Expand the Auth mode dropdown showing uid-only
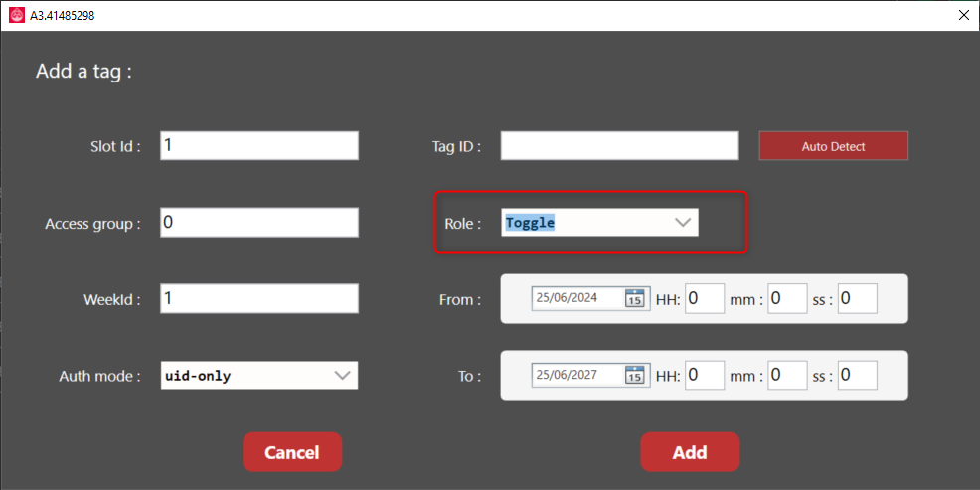The height and width of the screenshot is (490, 980). pyautogui.click(x=259, y=375)
